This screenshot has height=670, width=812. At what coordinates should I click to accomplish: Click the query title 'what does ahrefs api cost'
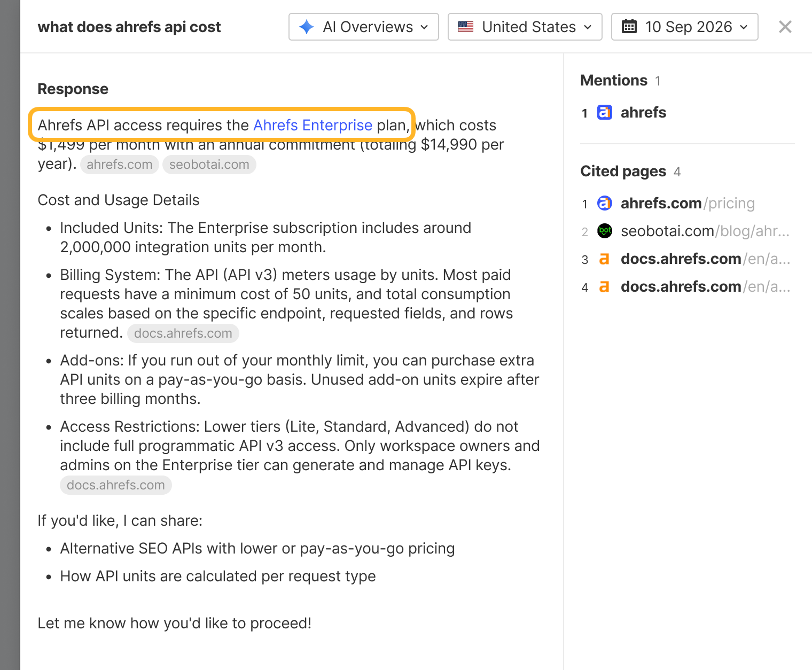tap(129, 27)
